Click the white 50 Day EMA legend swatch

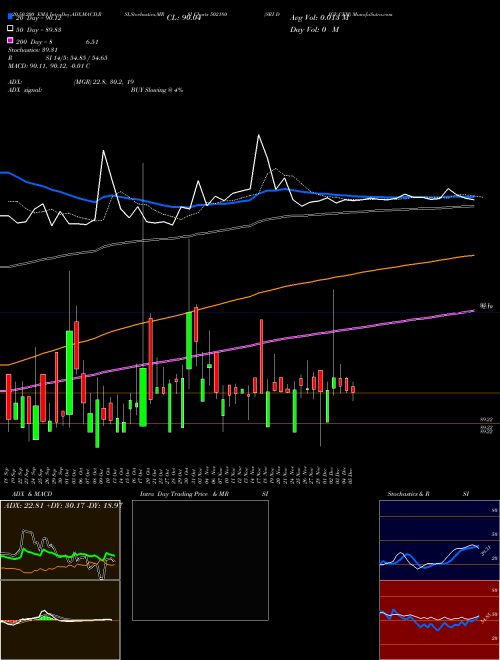(x=10, y=29)
